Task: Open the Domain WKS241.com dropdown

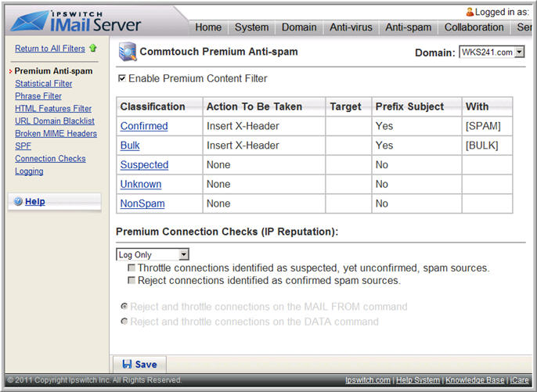Action: coord(492,52)
